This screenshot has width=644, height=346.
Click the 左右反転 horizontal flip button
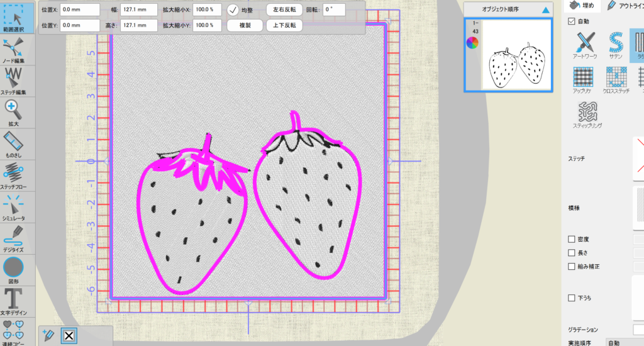[x=284, y=10]
